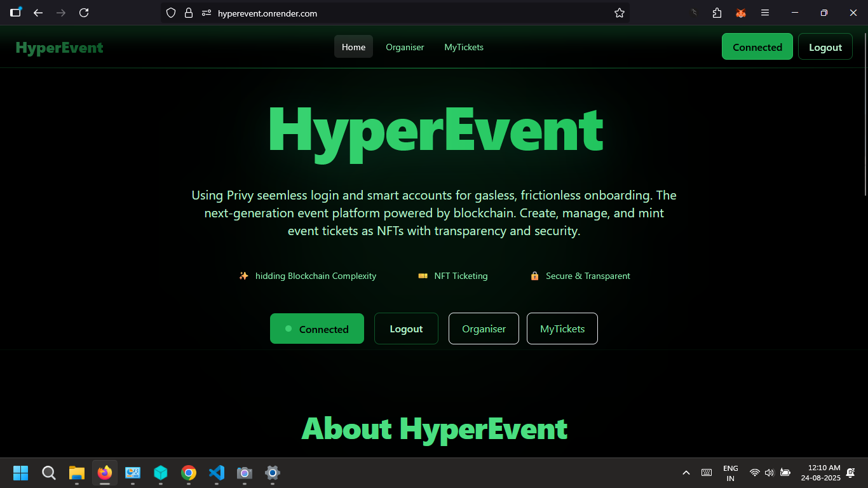868x488 pixels.
Task: Click sparkles icon beside hidding Blockchain Complexity
Action: 243,276
